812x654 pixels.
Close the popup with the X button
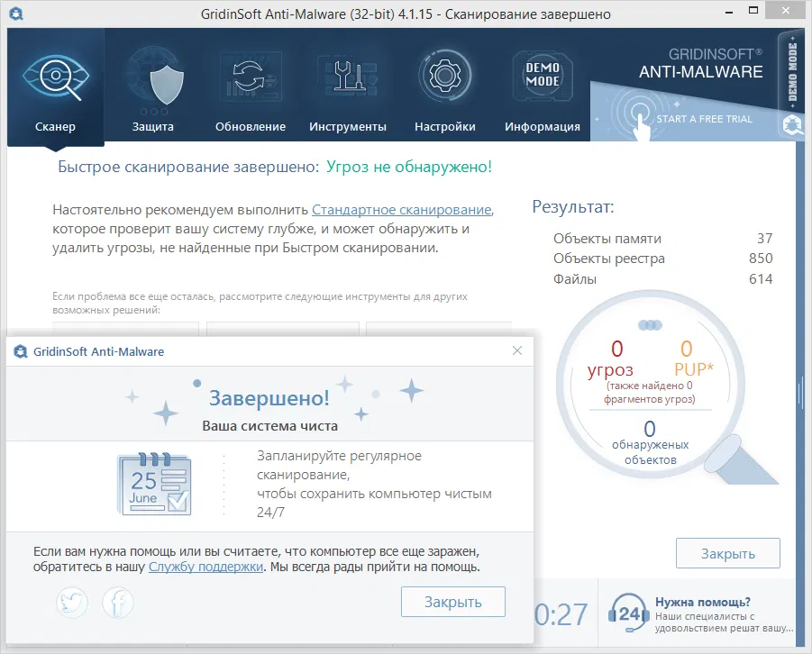516,350
